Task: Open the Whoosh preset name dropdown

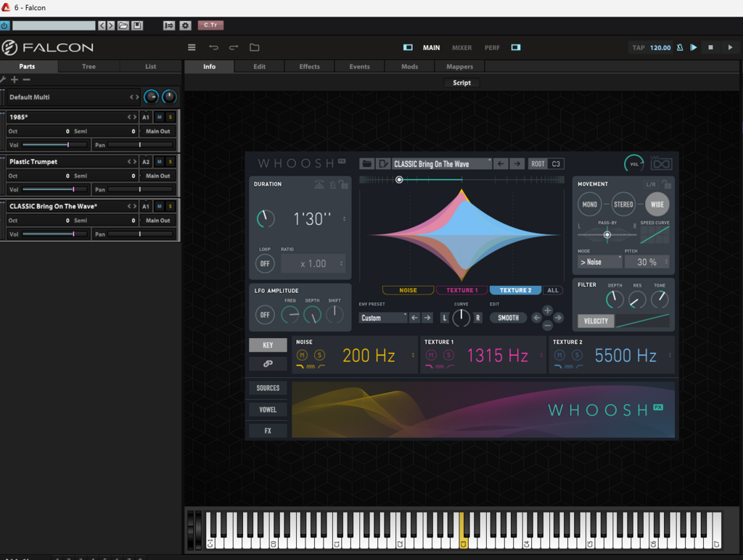Action: (442, 164)
